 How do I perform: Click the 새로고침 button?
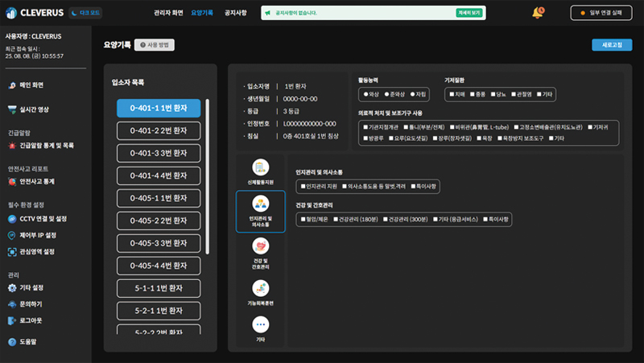pos(611,45)
